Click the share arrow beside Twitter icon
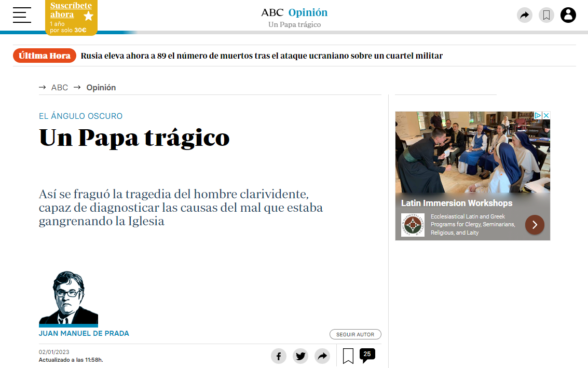Image resolution: width=588 pixels, height=368 pixels. coord(322,356)
